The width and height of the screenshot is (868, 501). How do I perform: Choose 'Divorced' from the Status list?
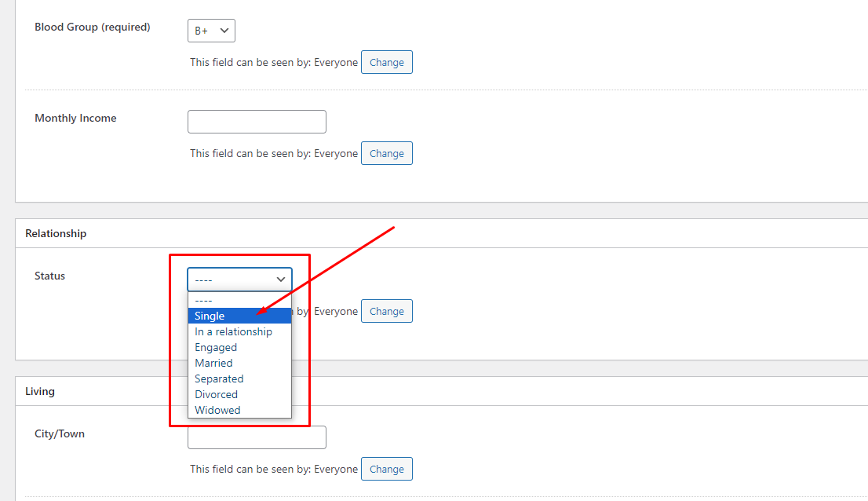tap(239, 394)
